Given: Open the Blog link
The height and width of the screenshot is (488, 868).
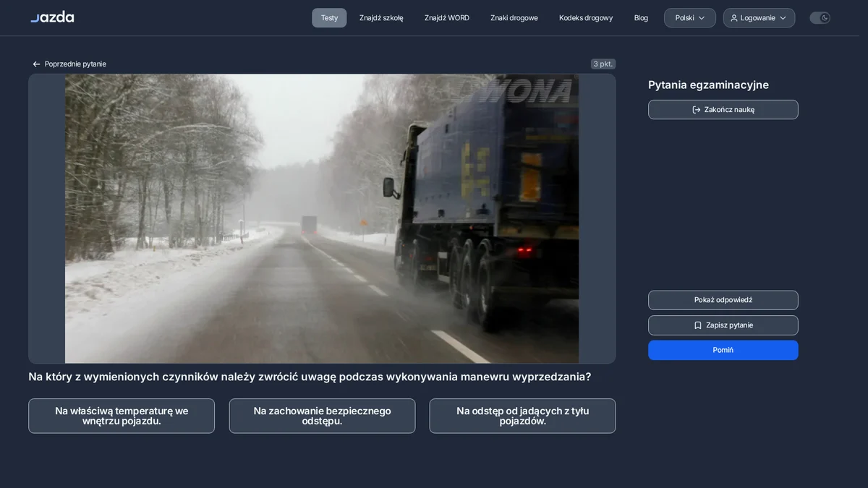Looking at the screenshot, I should [x=641, y=18].
